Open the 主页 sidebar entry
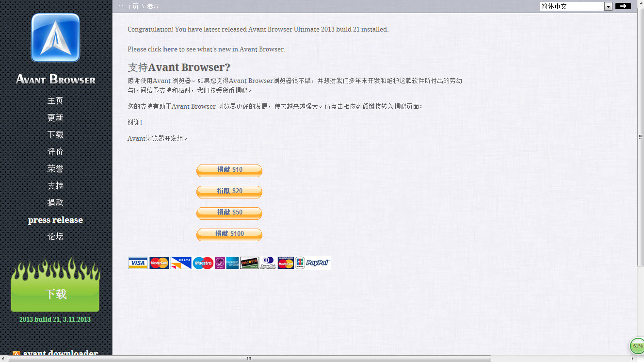Viewport: 644px width, 362px height. 55,100
